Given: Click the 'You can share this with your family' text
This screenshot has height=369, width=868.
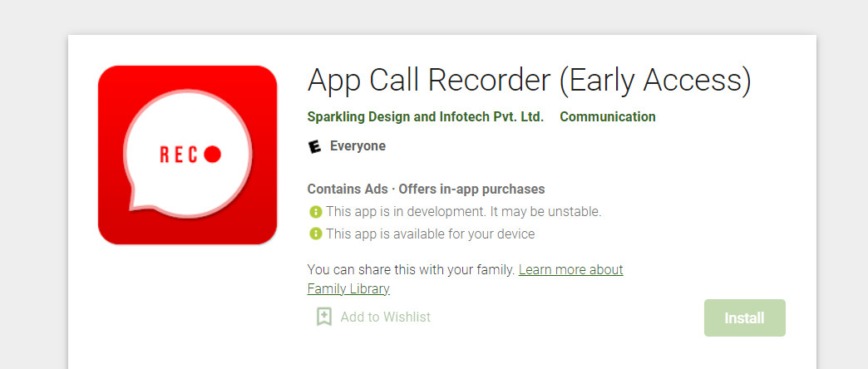Looking at the screenshot, I should click(412, 270).
